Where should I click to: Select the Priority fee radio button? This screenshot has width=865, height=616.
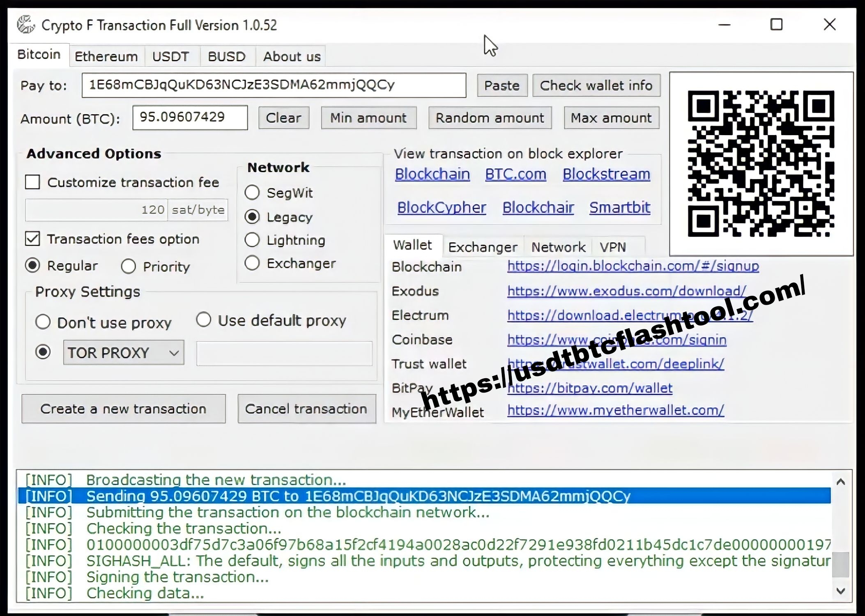pos(129,267)
